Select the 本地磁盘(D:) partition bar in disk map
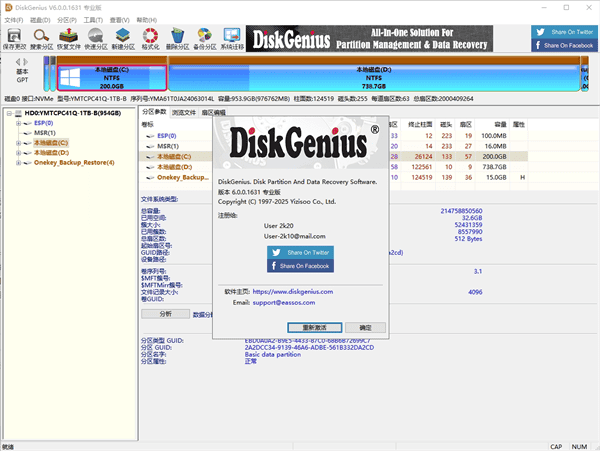Viewport: 600px width, 451px height. [x=370, y=78]
